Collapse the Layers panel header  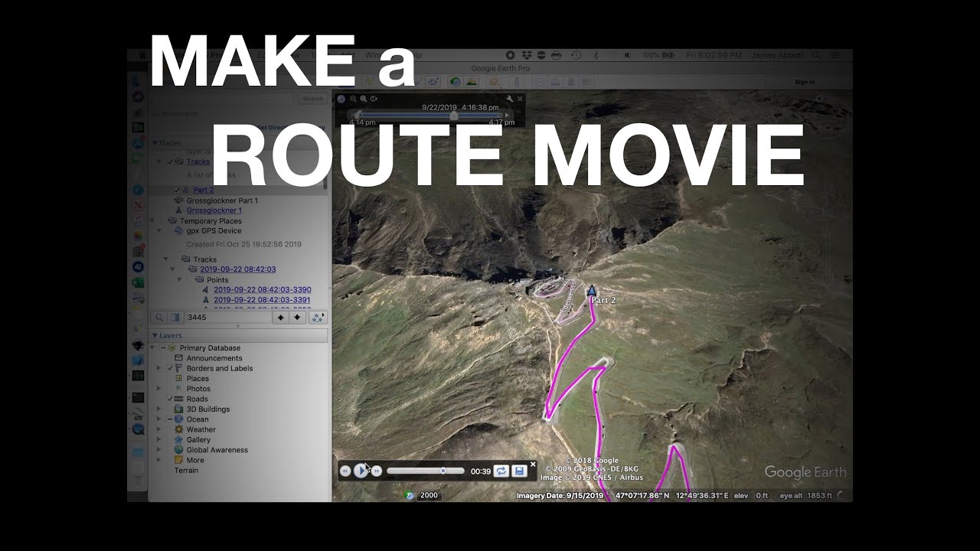[155, 336]
